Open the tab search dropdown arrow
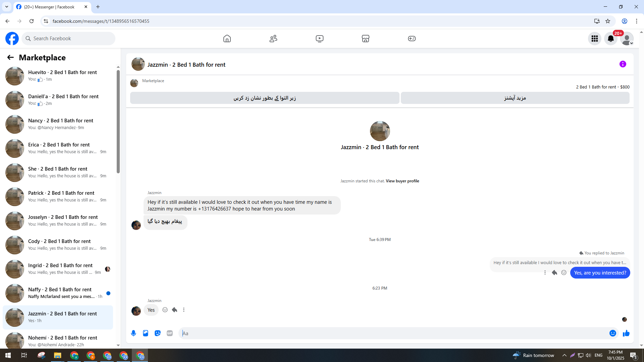Screen dimensions: 644x362 coord(7,7)
